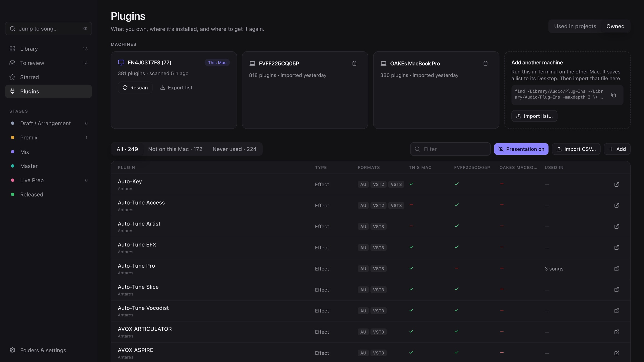Select the Auto-Tune Slice plugin name
644x362 pixels.
click(138, 287)
